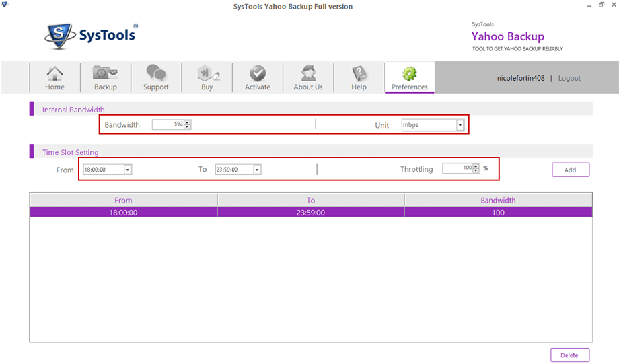Click the username nicolefortin408
This screenshot has width=619, height=364.
(521, 78)
